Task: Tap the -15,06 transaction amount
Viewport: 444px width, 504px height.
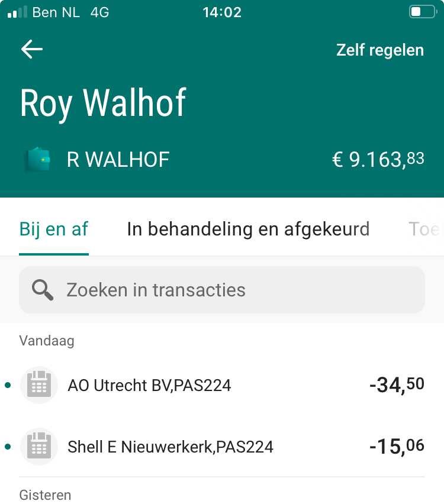Action: click(396, 446)
